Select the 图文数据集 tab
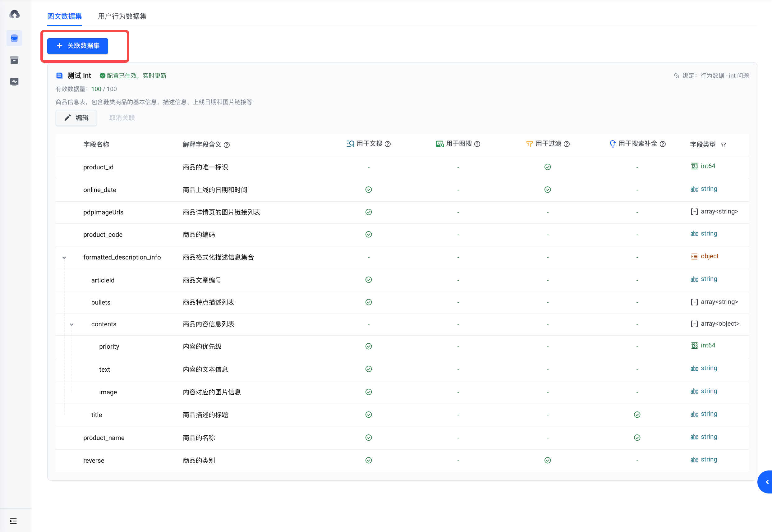This screenshot has height=532, width=772. point(65,16)
